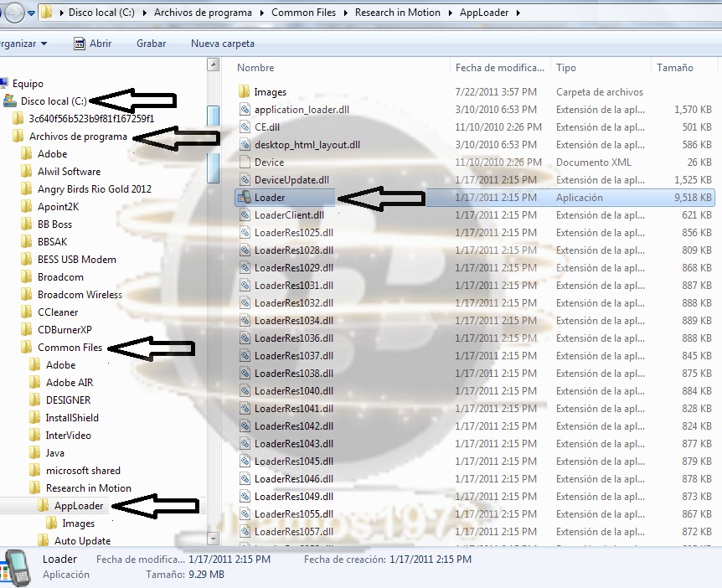The image size is (722, 588).
Task: Sort by Tamaño column header
Action: tap(674, 68)
